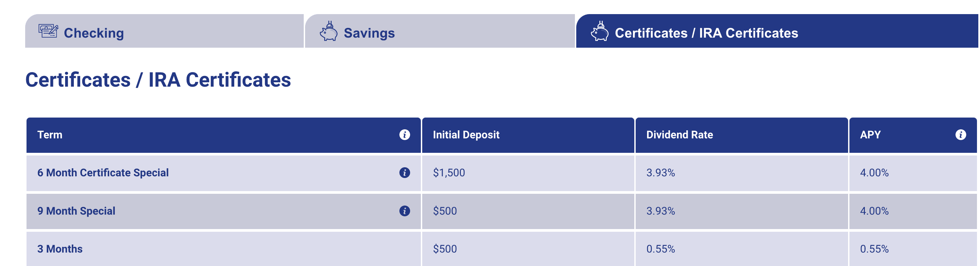Viewport: 980px width, 266px height.
Task: Click piggy bank icon on Certificates tab
Action: [599, 31]
